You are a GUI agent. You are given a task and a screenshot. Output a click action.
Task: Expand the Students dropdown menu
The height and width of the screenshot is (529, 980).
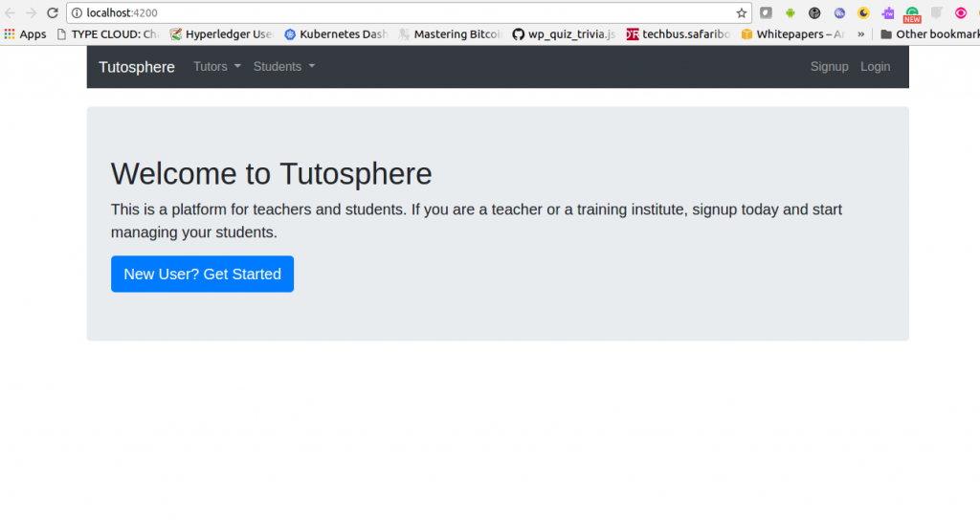283,67
